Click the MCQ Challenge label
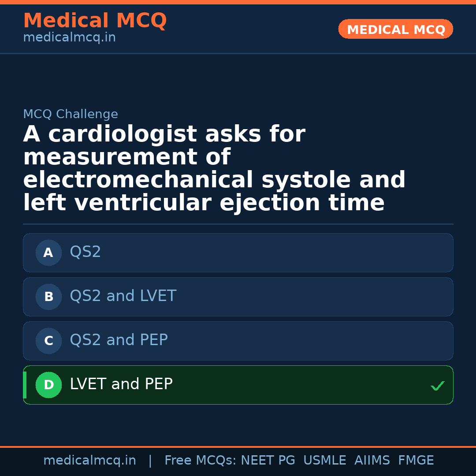The width and height of the screenshot is (476, 476). tap(71, 114)
